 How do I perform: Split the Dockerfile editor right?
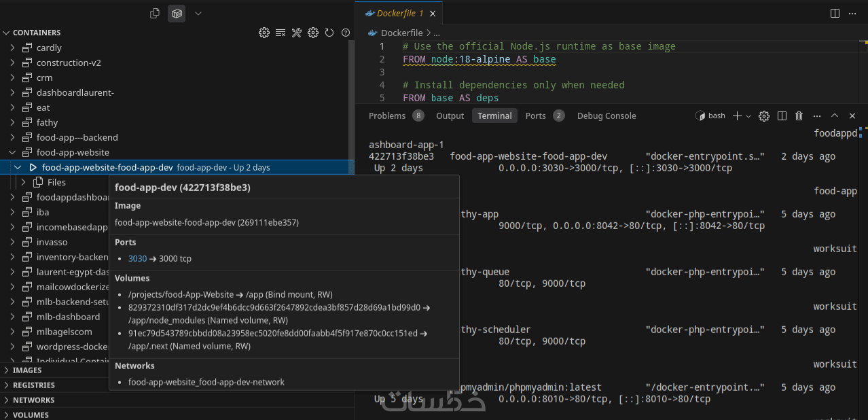click(x=835, y=13)
